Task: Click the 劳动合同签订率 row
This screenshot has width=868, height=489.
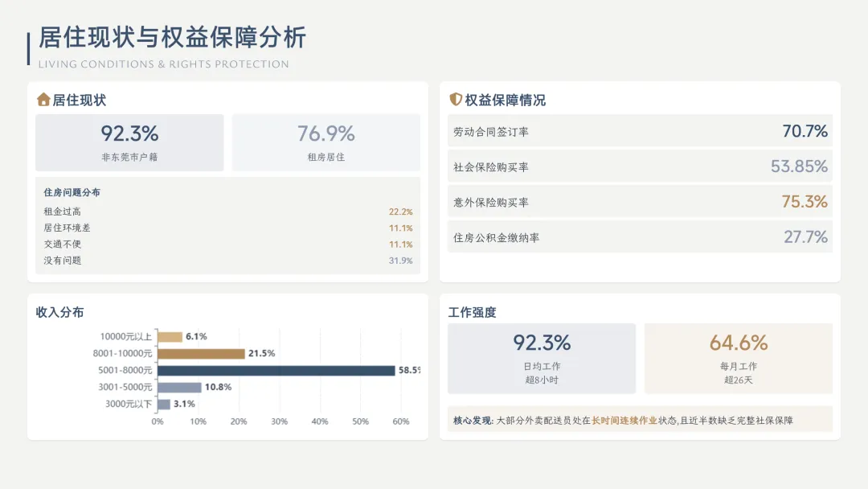Action: [x=640, y=131]
